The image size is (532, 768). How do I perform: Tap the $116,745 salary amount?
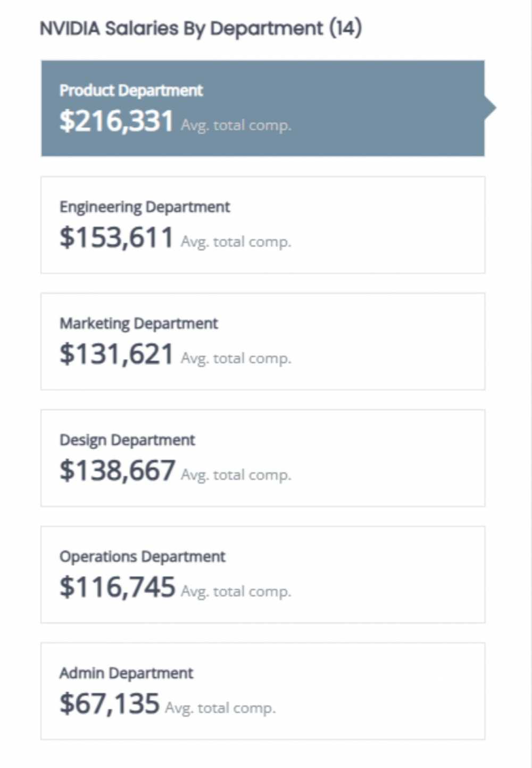pos(117,587)
